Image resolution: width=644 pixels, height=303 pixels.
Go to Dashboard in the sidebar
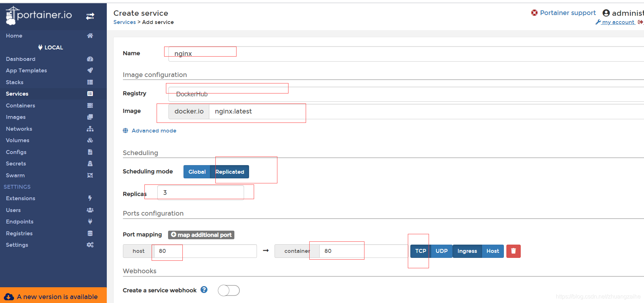pos(20,59)
